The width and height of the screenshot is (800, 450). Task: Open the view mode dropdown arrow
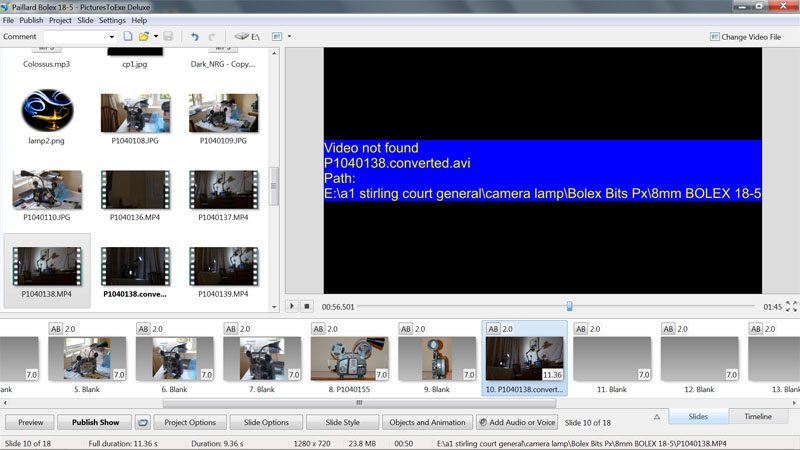coord(289,36)
